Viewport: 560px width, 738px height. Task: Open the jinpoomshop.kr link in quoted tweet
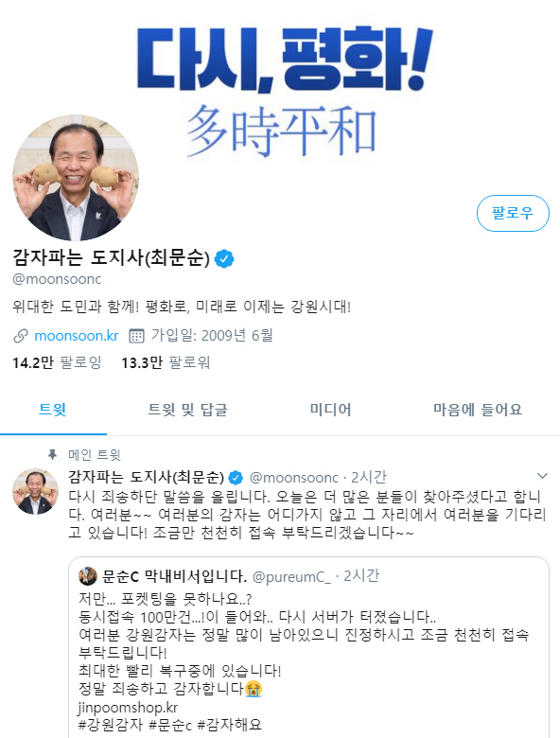(x=128, y=708)
